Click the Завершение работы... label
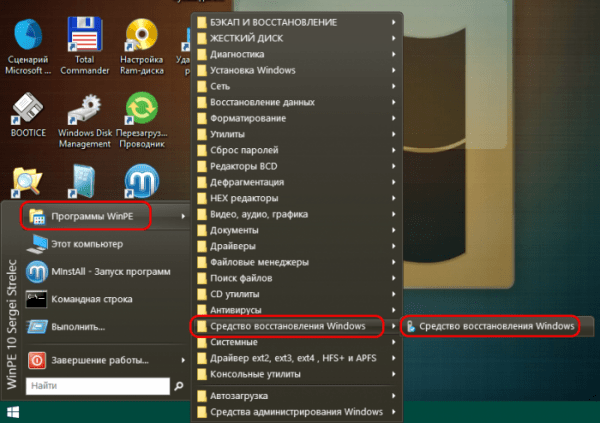This screenshot has height=423, width=600. click(100, 360)
